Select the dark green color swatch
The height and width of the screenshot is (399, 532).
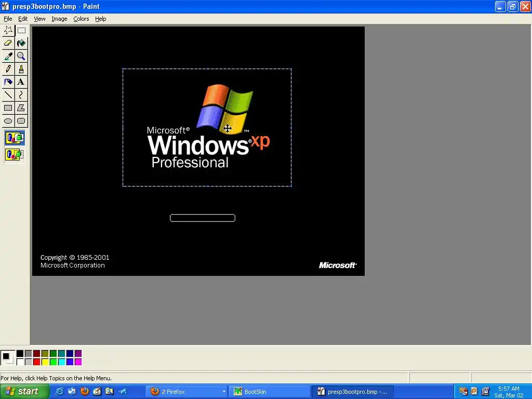point(54,353)
